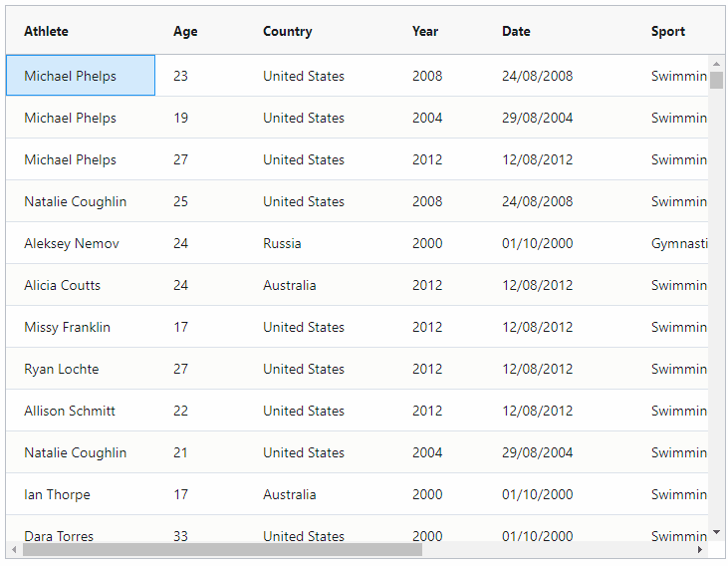Click the Ian Thorpe athlete cell
This screenshot has width=728, height=566.
pyautogui.click(x=57, y=494)
